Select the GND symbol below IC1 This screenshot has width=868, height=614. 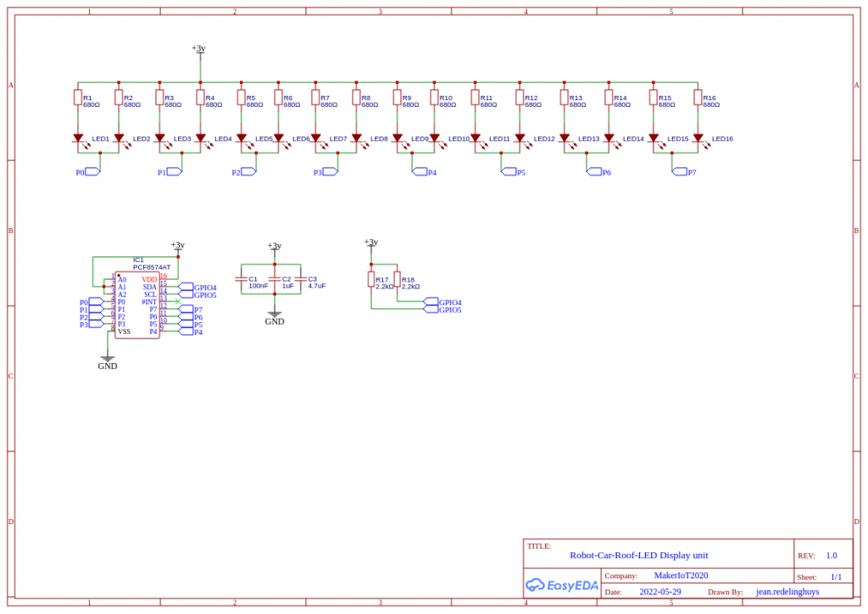click(108, 363)
